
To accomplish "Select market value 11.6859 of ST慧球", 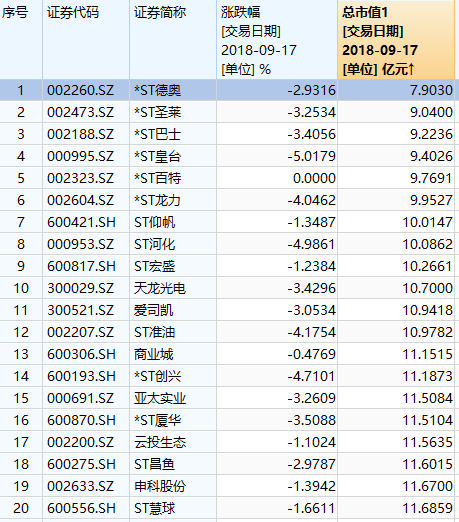I will pyautogui.click(x=428, y=508).
